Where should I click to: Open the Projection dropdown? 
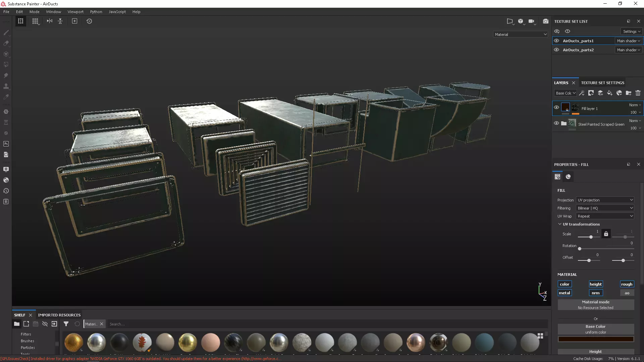[x=605, y=200]
